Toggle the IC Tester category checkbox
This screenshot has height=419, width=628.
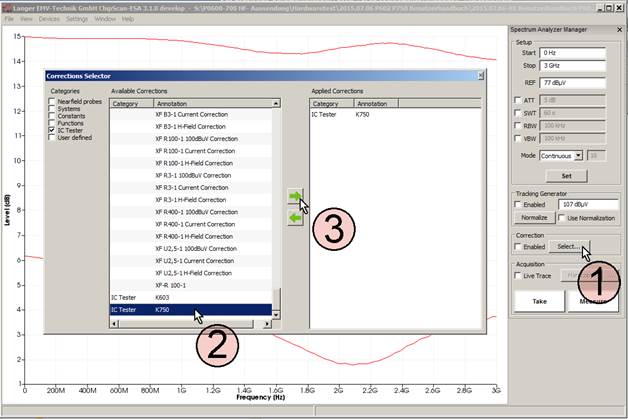(54, 130)
